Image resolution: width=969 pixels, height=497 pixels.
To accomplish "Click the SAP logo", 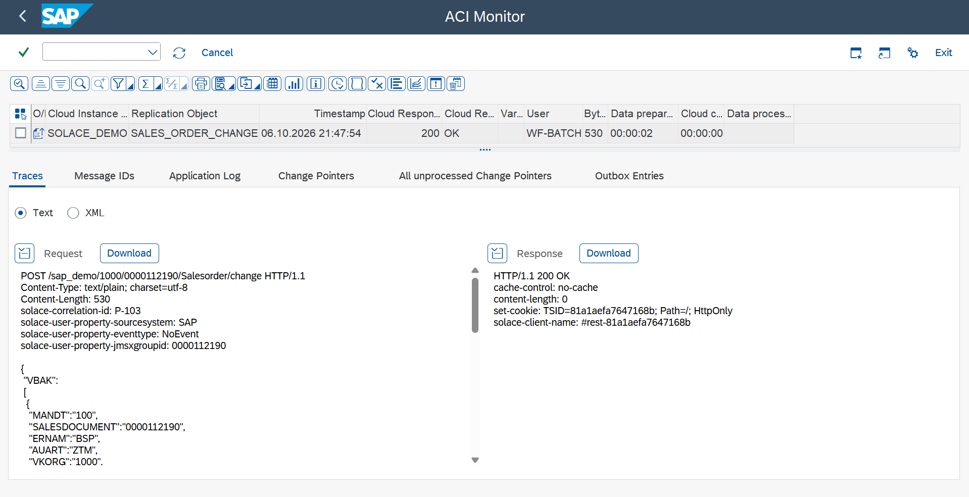I will click(67, 16).
